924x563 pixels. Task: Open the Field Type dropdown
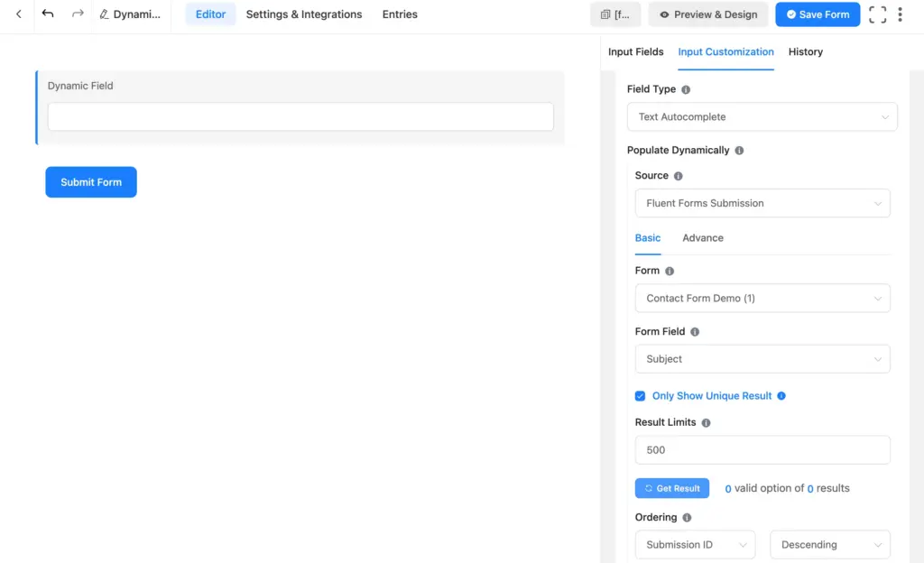tap(762, 116)
